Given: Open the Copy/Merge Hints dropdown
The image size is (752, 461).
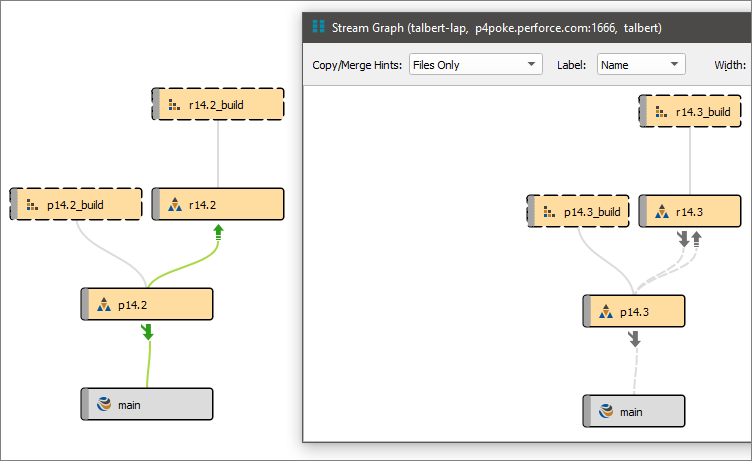Looking at the screenshot, I should click(x=475, y=65).
